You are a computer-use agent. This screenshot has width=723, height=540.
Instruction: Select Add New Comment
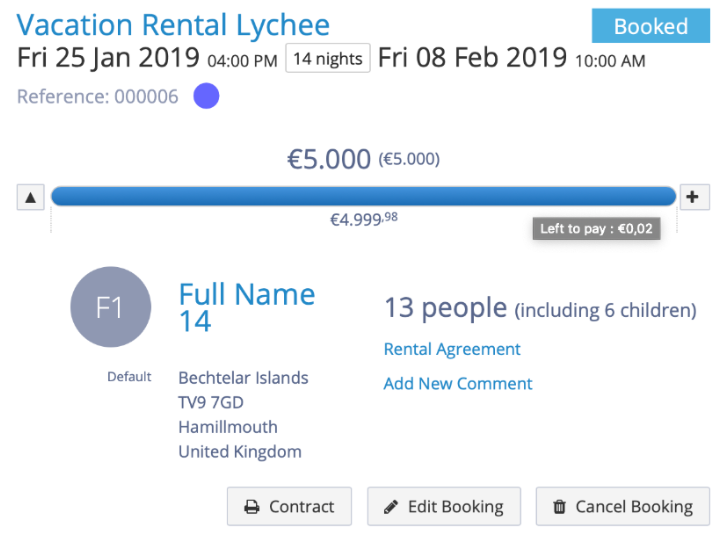click(x=458, y=383)
